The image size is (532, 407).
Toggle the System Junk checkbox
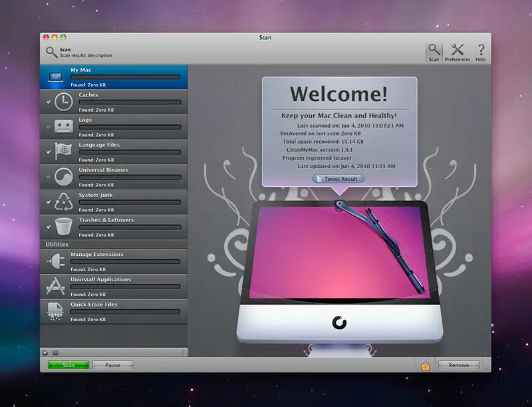(49, 202)
